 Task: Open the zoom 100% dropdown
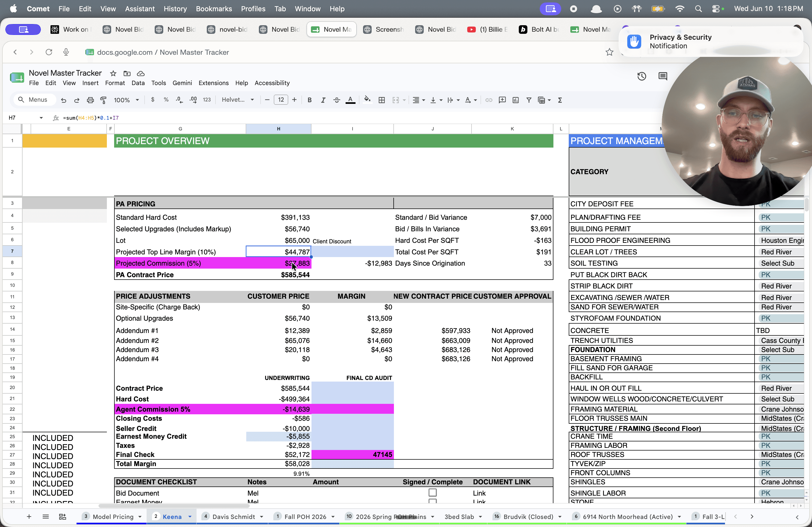coord(126,100)
